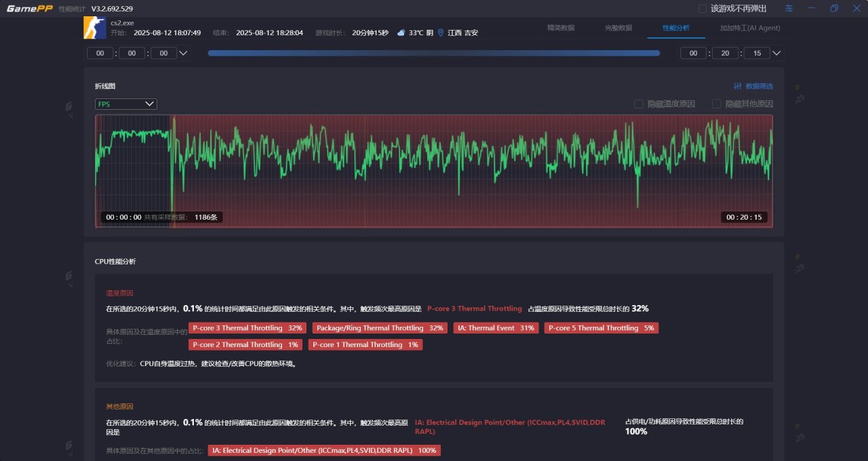Switch to the 完整数据 tab
Viewport: 868px width, 461px height.
618,28
